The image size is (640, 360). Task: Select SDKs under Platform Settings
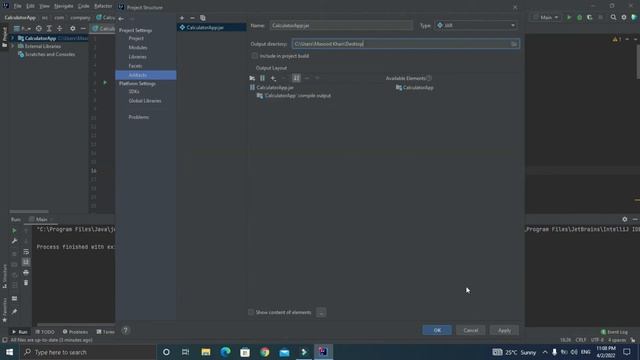click(x=134, y=91)
